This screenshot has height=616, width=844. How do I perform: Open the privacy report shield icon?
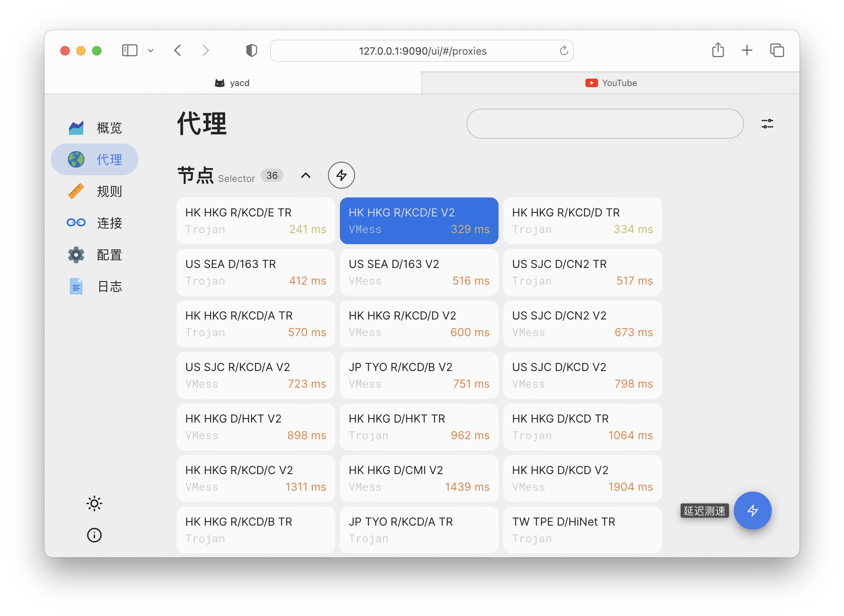point(251,51)
